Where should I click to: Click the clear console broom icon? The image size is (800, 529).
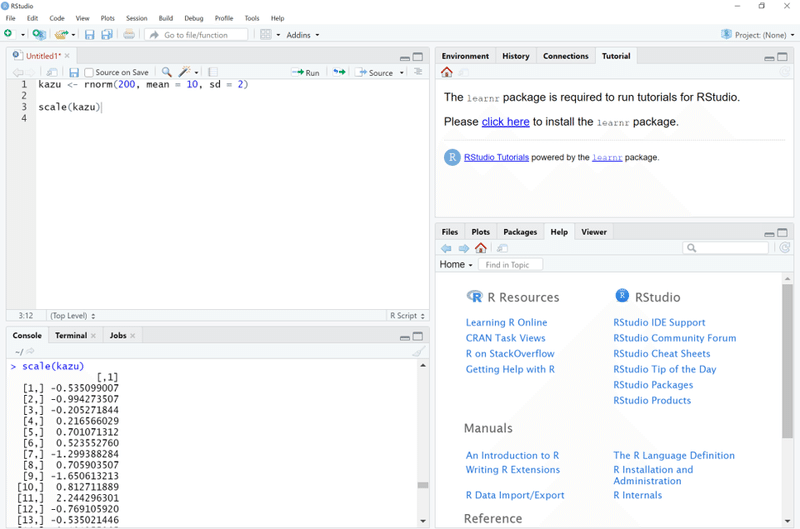click(419, 351)
